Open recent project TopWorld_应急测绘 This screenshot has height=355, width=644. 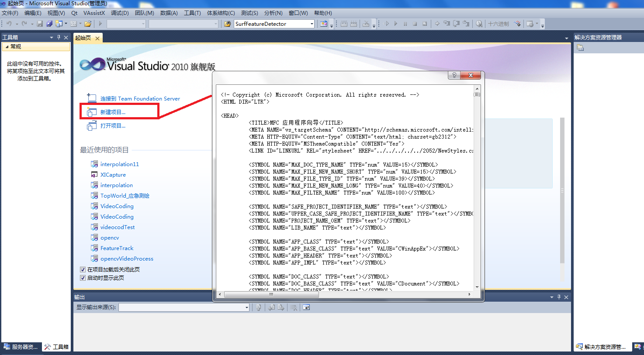(125, 196)
